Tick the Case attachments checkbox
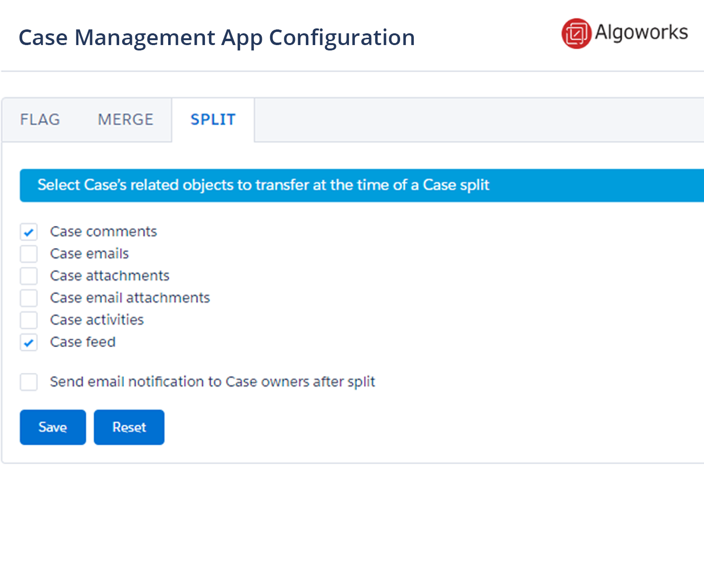 [x=29, y=276]
